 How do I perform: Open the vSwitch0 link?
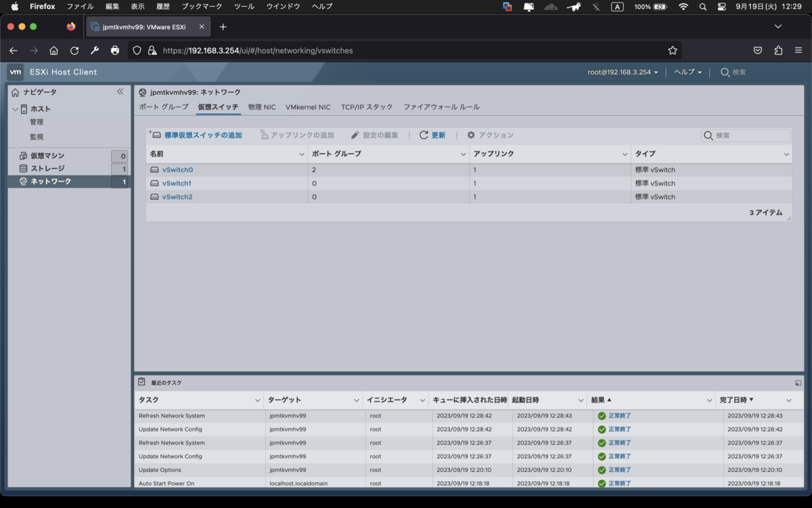(177, 170)
